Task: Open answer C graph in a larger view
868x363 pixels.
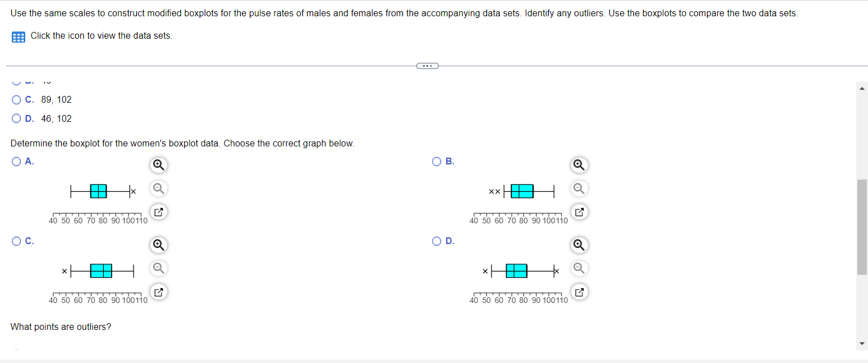Action: pos(158,292)
